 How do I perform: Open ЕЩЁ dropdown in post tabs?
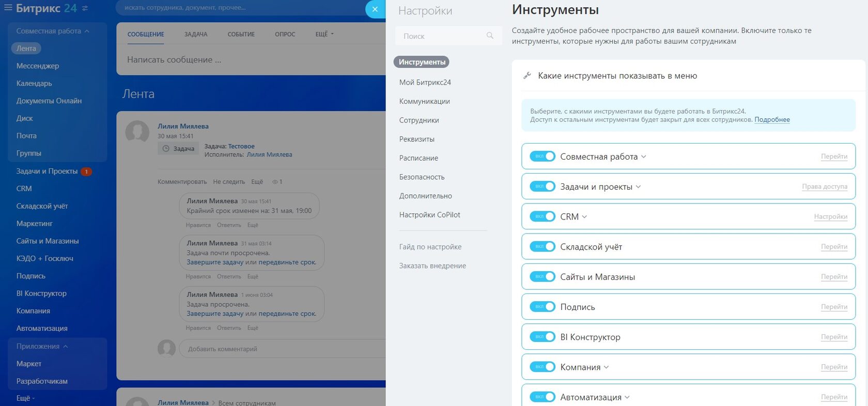[x=324, y=34]
